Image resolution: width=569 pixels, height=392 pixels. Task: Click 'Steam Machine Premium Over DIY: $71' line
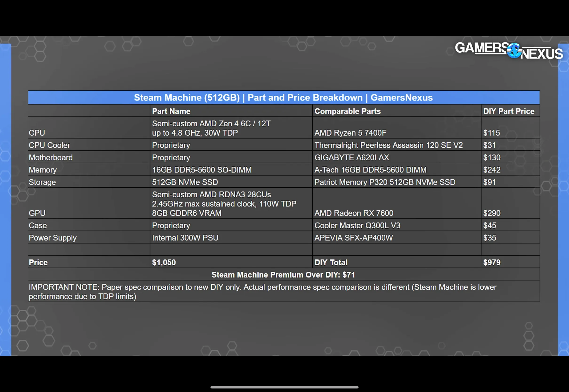[x=283, y=274]
